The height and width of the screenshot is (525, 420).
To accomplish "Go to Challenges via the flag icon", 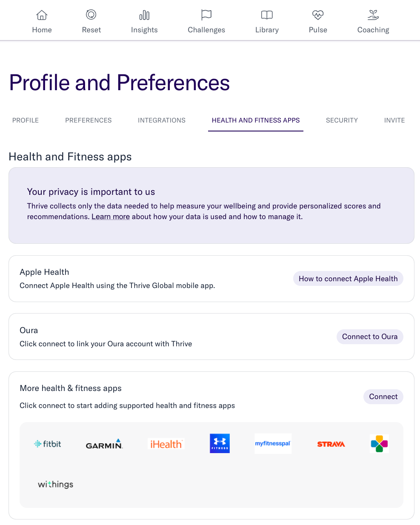I will (x=206, y=20).
